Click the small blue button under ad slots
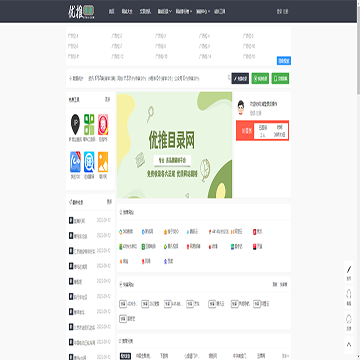The width and height of the screenshot is (360, 360). (284, 61)
